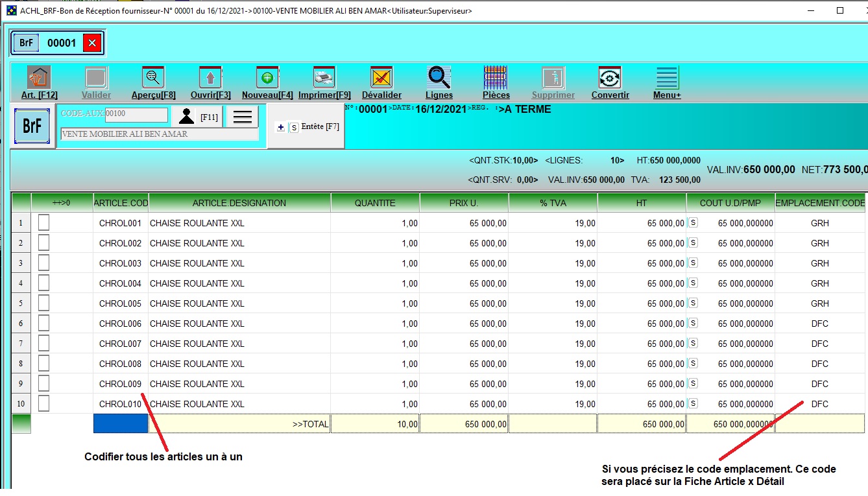Click S icon in row CHROL005
This screenshot has width=868, height=496.
pos(693,303)
